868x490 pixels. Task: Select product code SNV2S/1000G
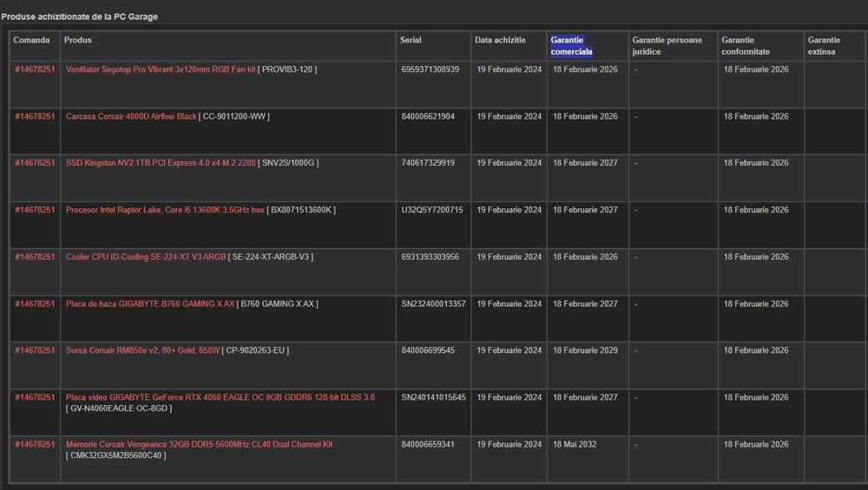coord(288,162)
